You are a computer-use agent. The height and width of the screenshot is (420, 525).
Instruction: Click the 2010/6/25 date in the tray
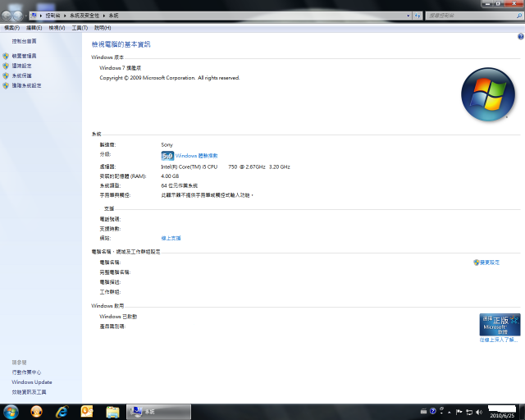[502, 416]
